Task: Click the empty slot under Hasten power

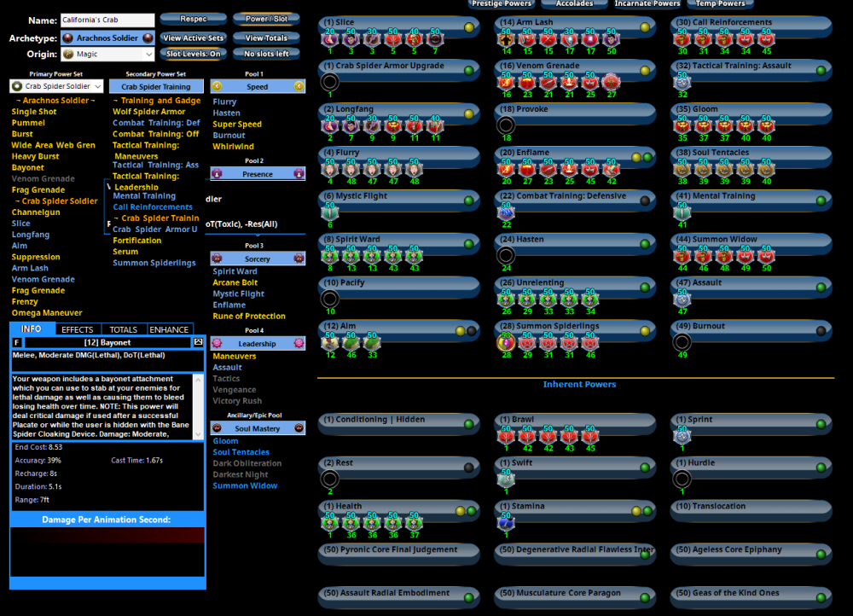Action: click(505, 255)
